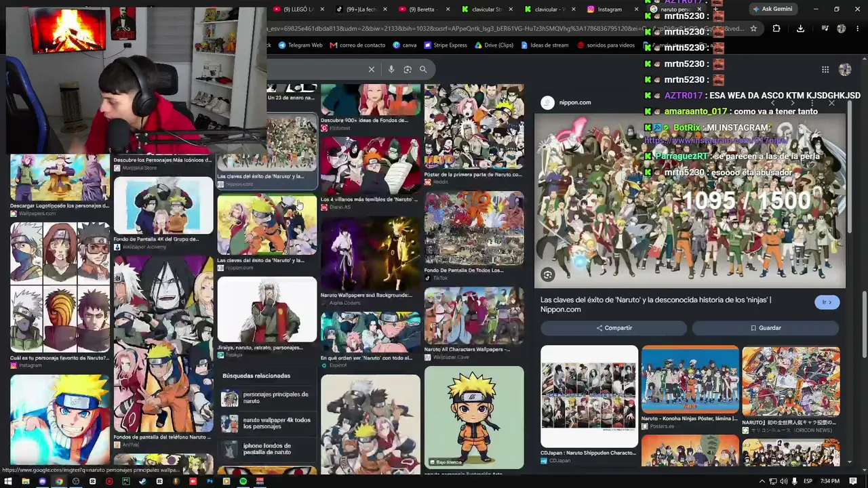Open Chrome media controls icon
The width and height of the screenshot is (868, 488).
tap(825, 28)
